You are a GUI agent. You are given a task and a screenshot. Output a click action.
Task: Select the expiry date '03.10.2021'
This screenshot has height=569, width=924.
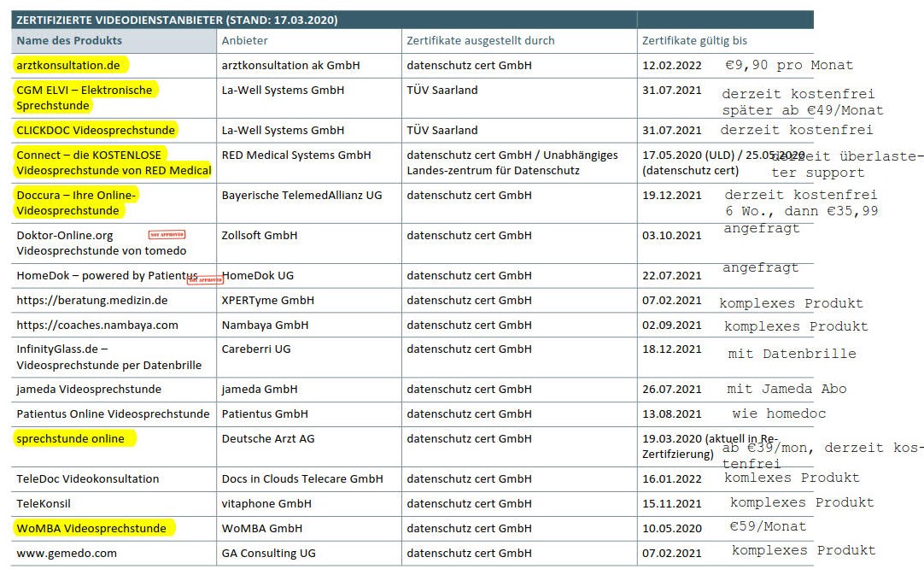[672, 235]
